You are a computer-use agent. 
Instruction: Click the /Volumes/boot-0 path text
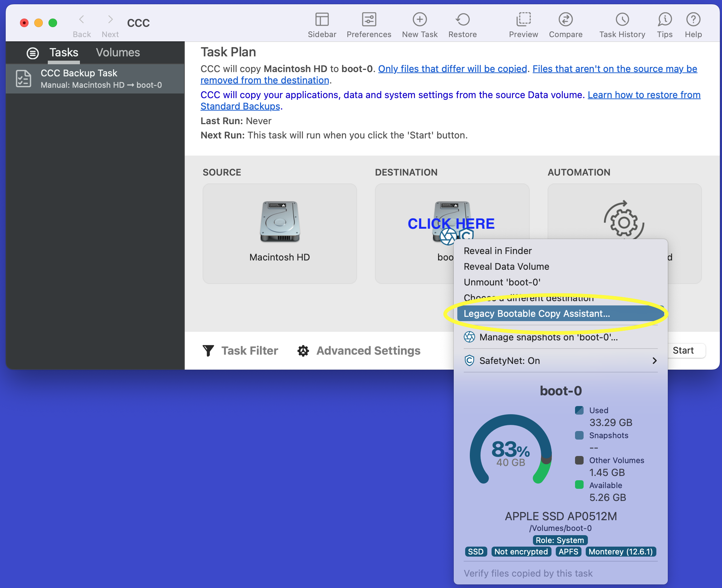click(x=560, y=528)
